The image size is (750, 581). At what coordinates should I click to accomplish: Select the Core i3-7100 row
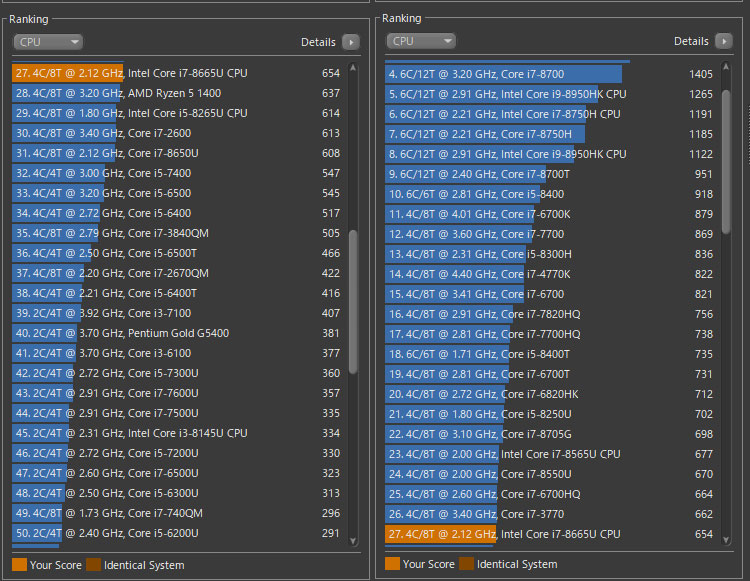pos(178,313)
